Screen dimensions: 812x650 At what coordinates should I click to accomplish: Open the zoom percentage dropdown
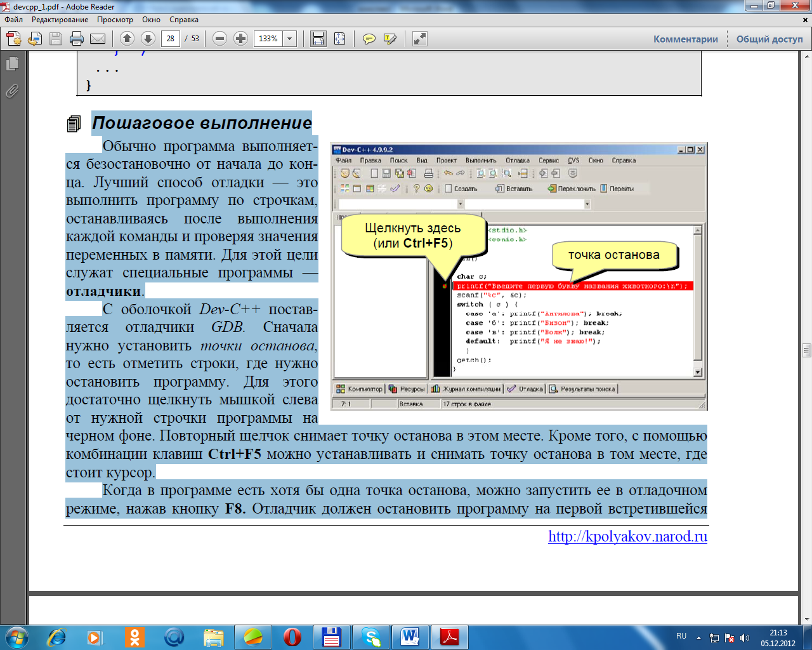tap(290, 39)
